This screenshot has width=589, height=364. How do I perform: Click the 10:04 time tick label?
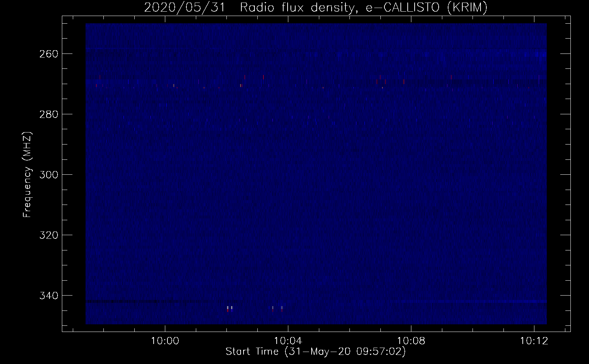(288, 341)
